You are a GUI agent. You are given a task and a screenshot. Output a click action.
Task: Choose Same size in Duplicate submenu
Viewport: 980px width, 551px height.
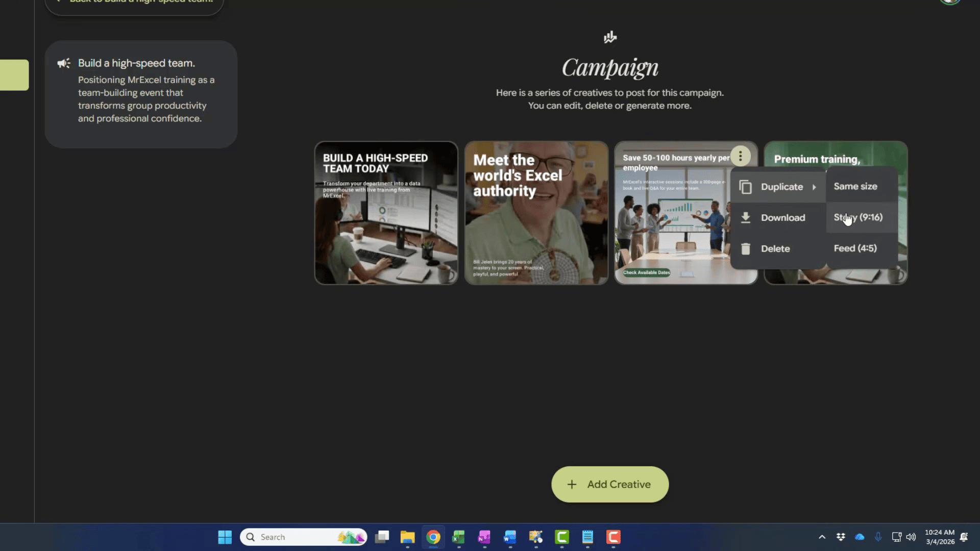pyautogui.click(x=862, y=187)
